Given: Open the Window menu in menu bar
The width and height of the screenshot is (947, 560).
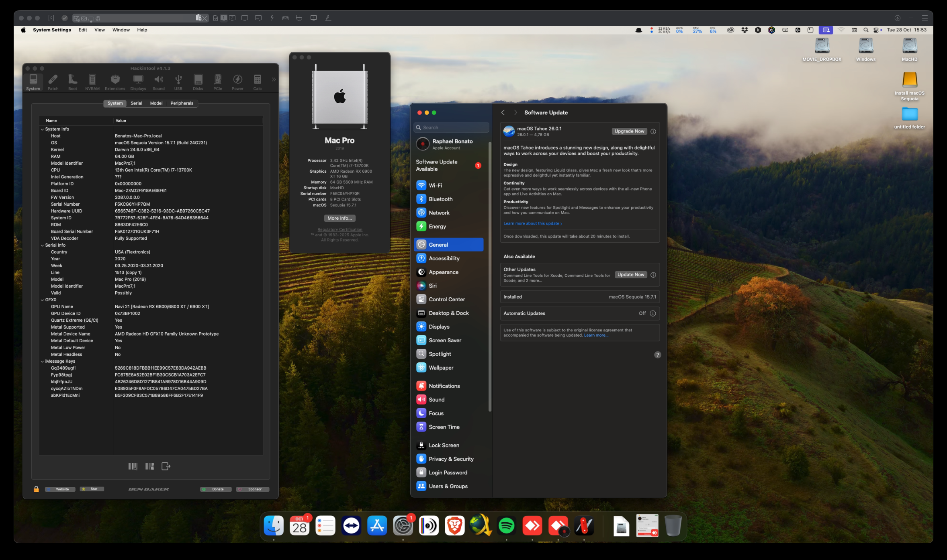Looking at the screenshot, I should tap(121, 30).
